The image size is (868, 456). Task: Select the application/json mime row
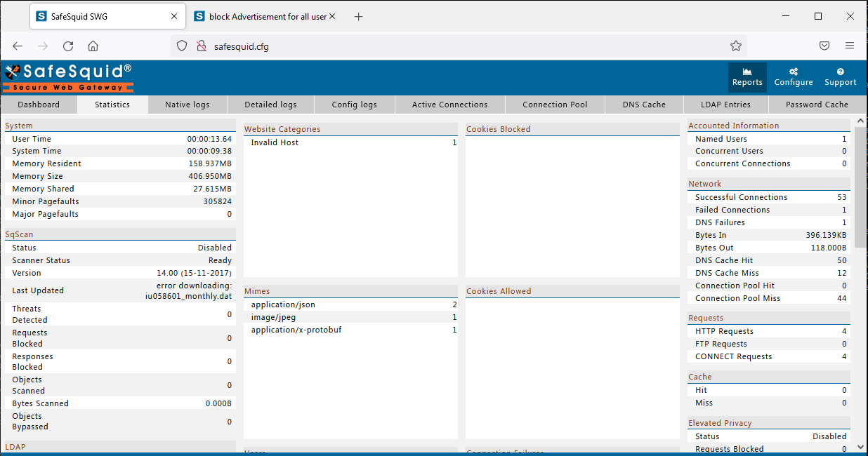tap(350, 304)
